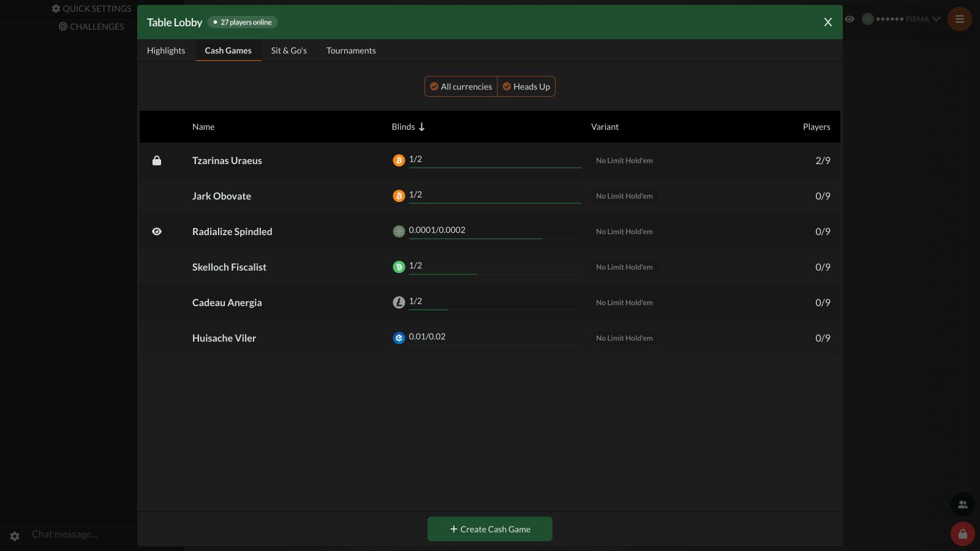Click the 0.01/0.02 blinds value
980x551 pixels.
pyautogui.click(x=427, y=336)
